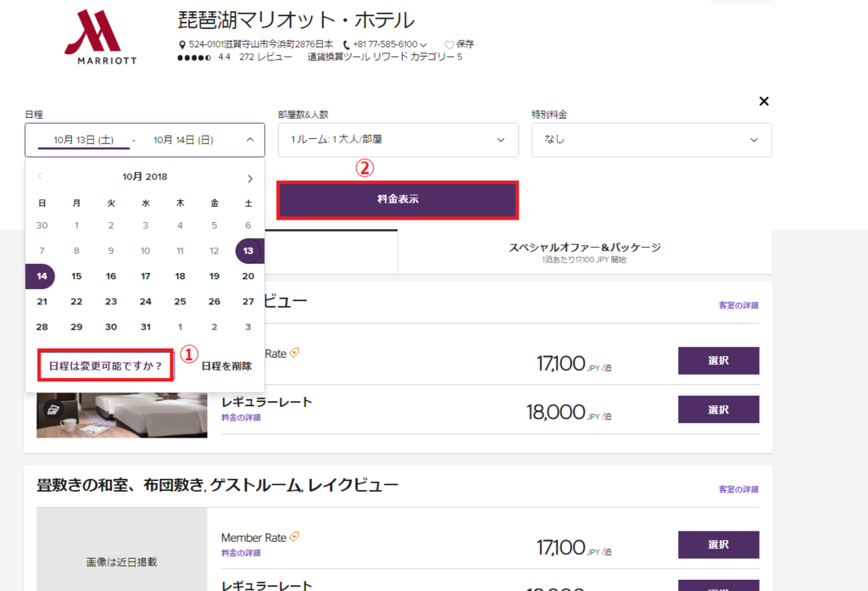
Task: Select the スペシャルオファー＆パッケージ tab
Action: (x=585, y=252)
